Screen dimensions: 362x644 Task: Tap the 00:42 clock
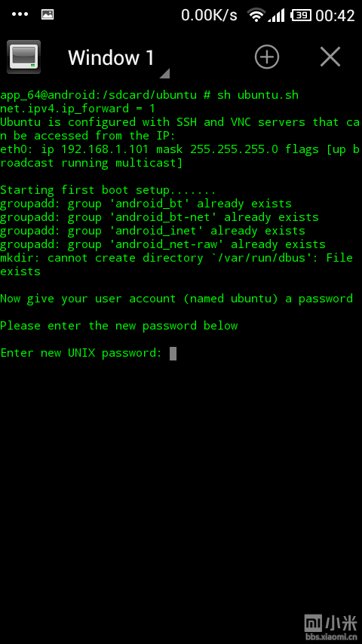click(x=336, y=16)
